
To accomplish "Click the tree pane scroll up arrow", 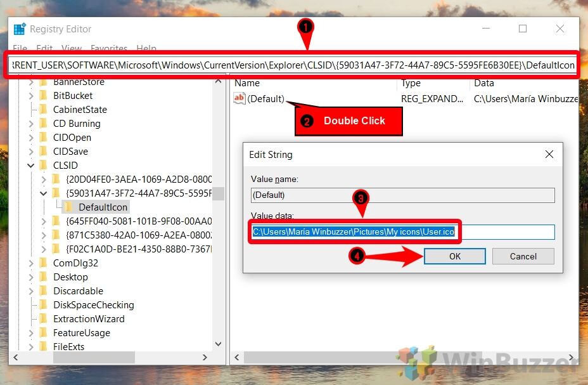I will point(218,81).
